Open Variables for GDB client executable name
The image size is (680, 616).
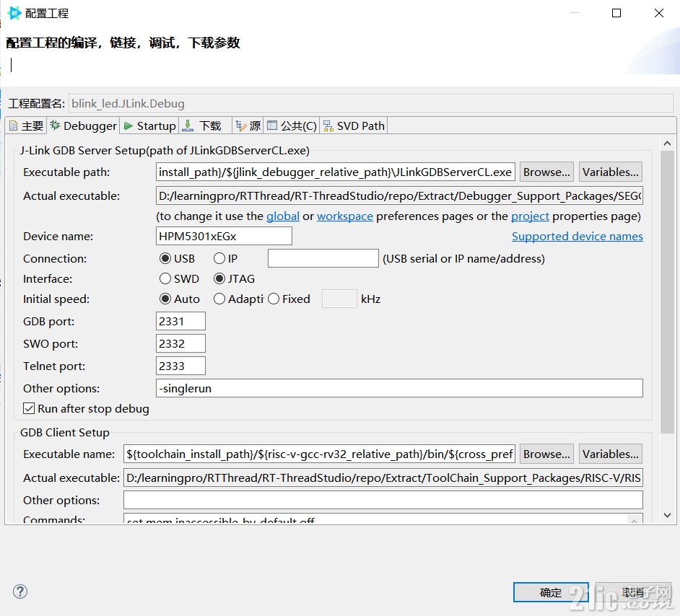(610, 454)
